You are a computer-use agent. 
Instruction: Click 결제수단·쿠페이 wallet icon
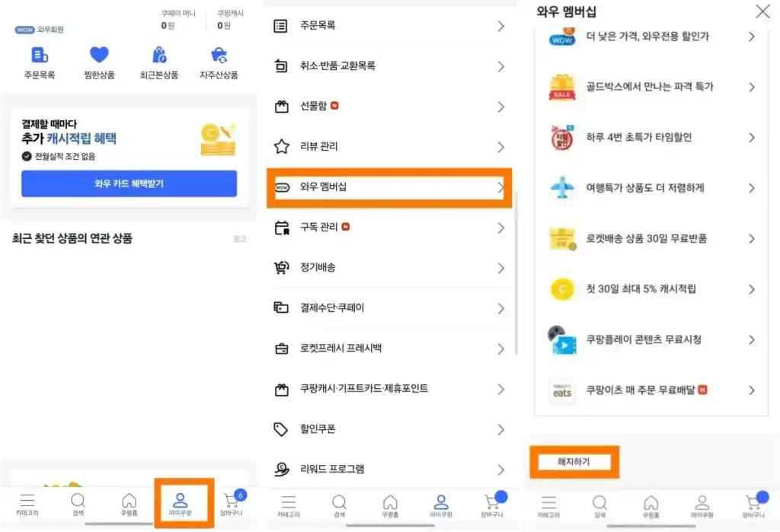(281, 307)
